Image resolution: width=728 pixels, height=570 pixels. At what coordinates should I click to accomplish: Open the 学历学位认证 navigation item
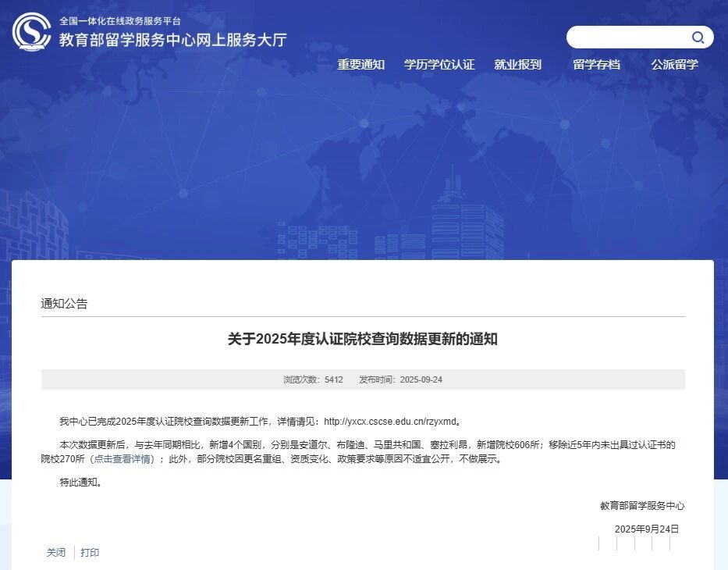point(439,65)
